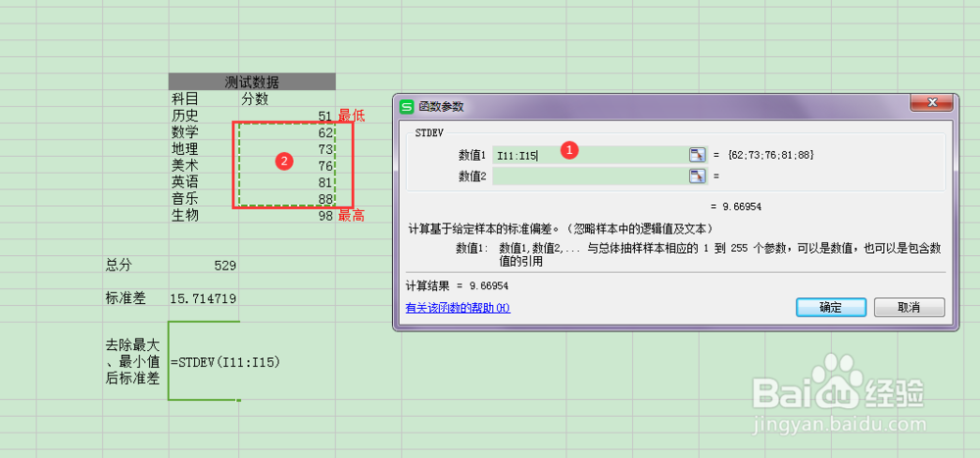Click the WPS logo icon in dialog title

pos(407,106)
